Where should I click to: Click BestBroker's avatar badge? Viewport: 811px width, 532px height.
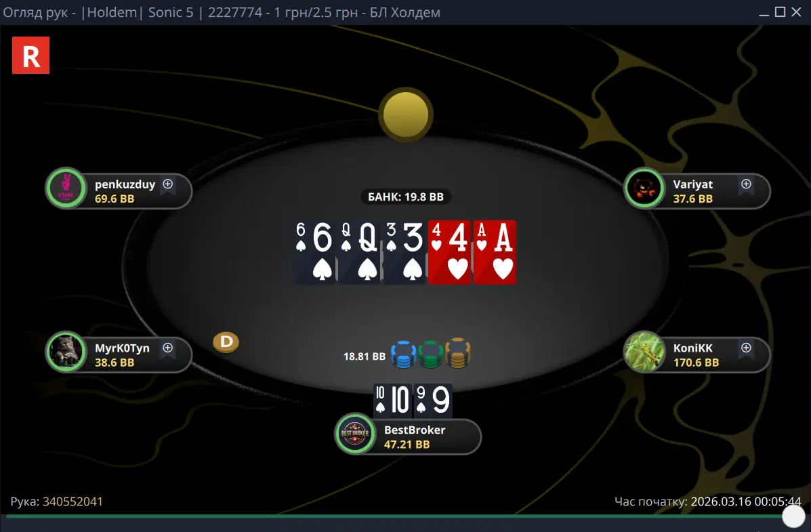pyautogui.click(x=355, y=434)
